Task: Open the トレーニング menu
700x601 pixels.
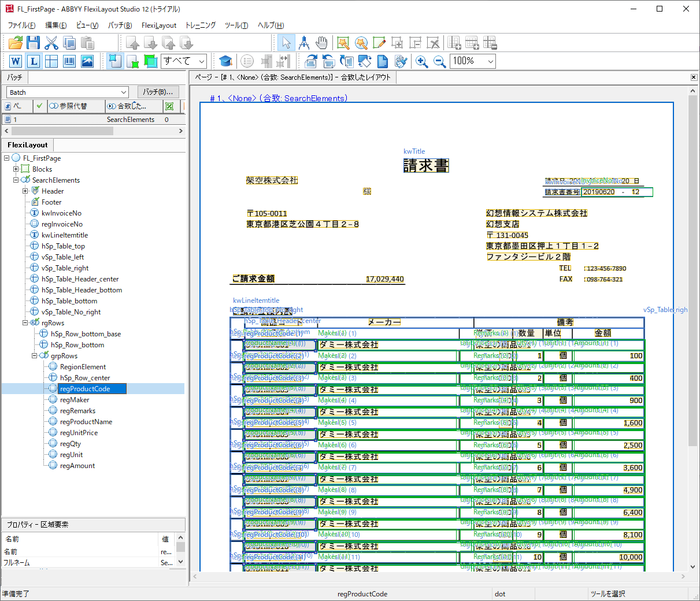Action: [x=200, y=25]
